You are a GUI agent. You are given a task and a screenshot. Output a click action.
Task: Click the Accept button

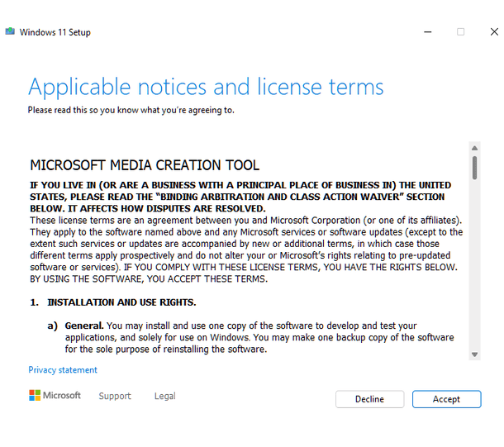[446, 399]
